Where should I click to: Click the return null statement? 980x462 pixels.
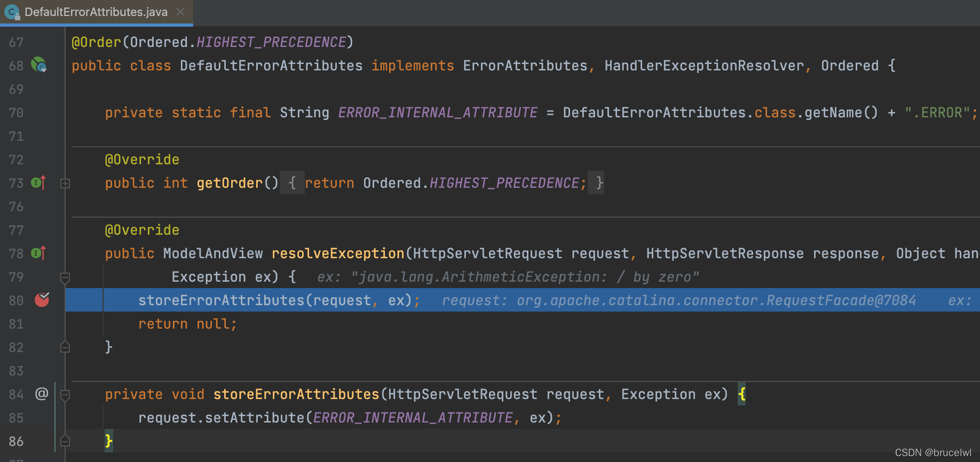[x=187, y=324]
